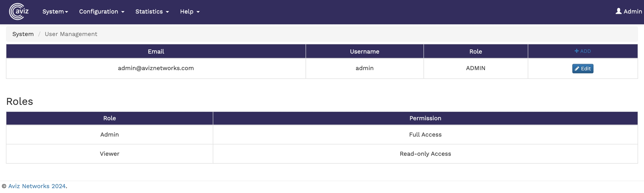Click the plus icon beside ADD
The width and height of the screenshot is (644, 193).
coord(576,51)
